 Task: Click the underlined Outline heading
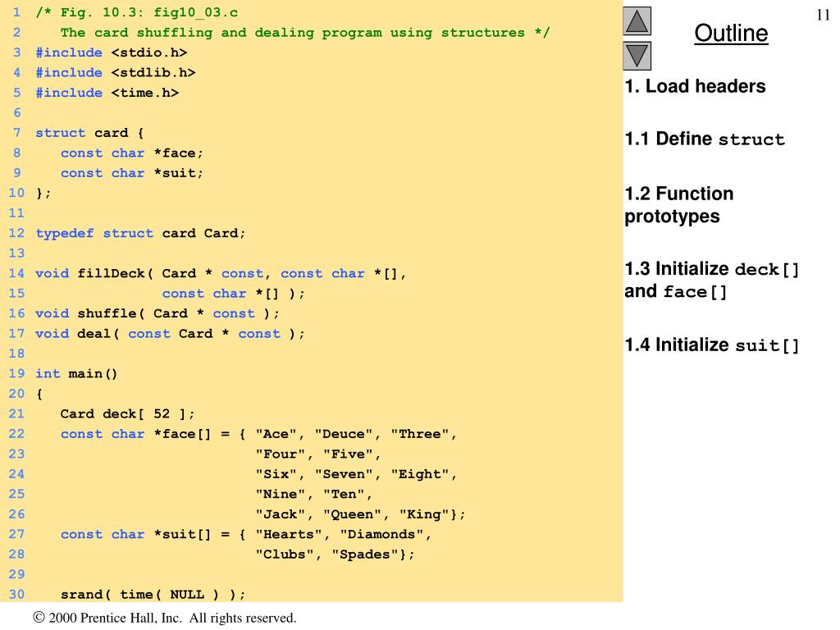731,33
